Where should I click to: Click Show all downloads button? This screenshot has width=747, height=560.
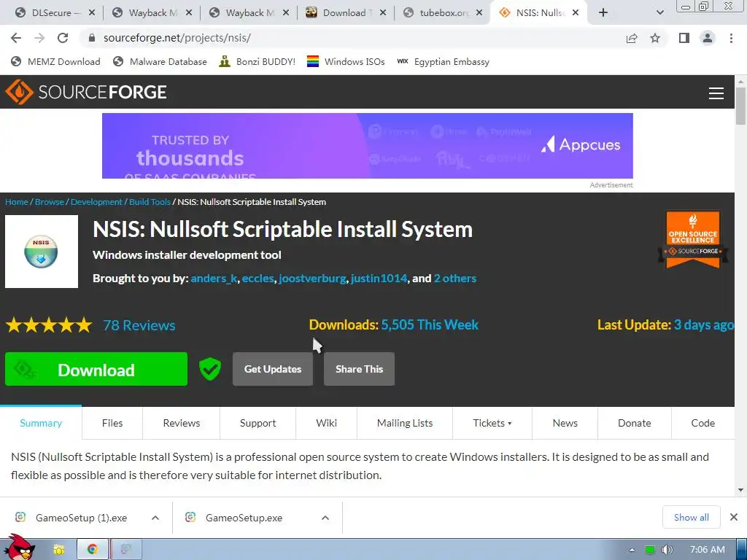[692, 517]
